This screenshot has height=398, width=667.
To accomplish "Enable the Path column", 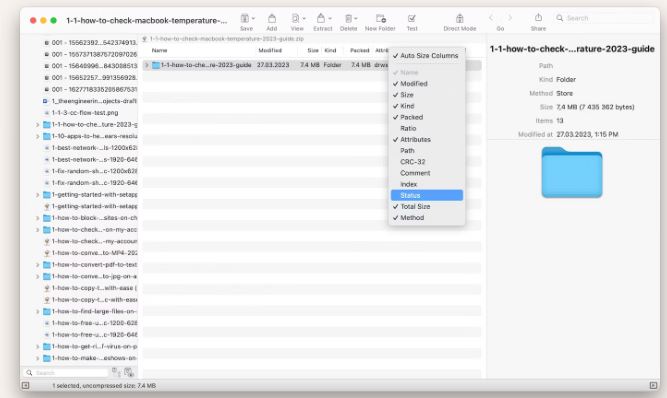I will pyautogui.click(x=427, y=151).
